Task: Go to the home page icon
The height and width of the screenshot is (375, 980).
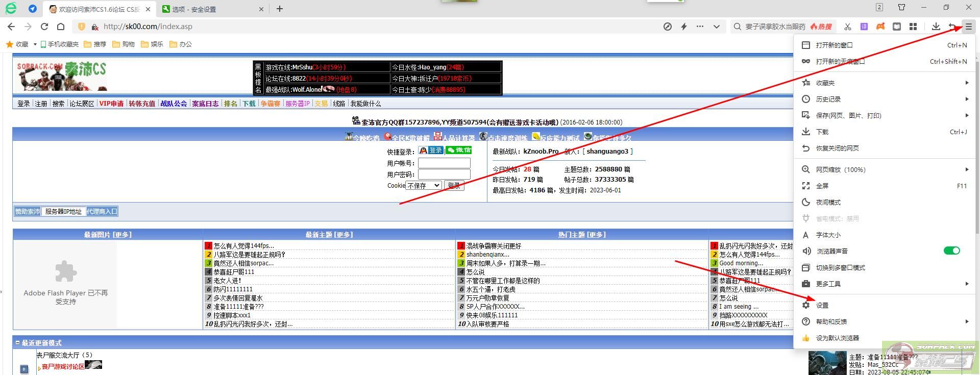Action: click(61, 27)
